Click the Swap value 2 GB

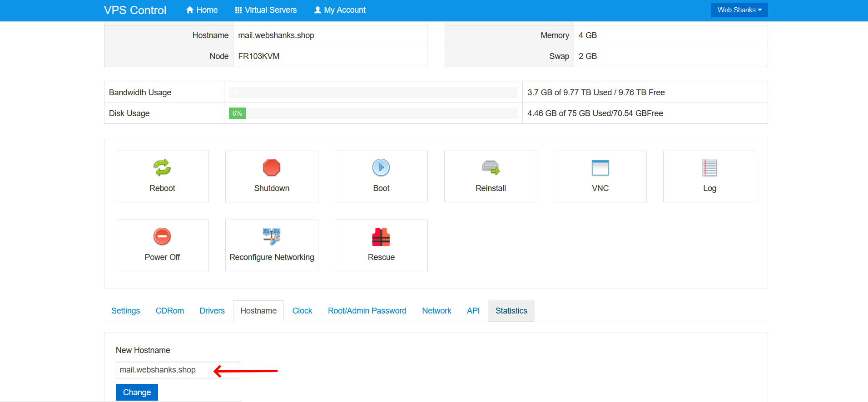tap(588, 56)
